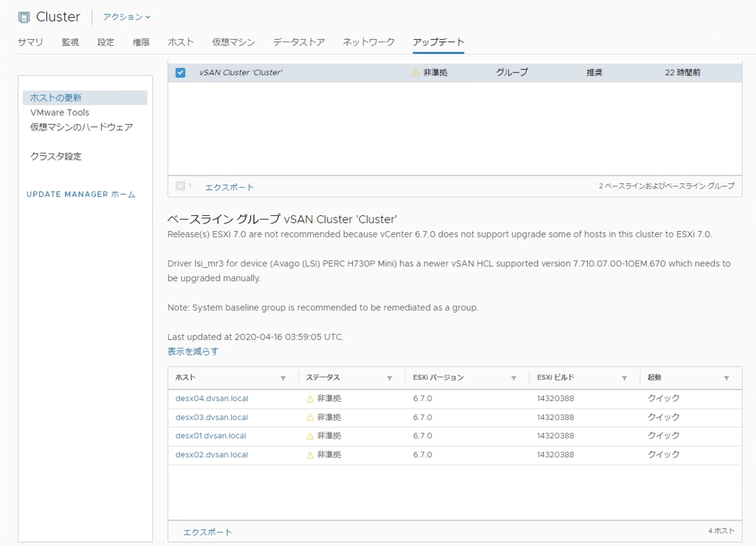756x546 pixels.
Task: Expand the アクション chevron next to Cluster
Action: pyautogui.click(x=147, y=18)
